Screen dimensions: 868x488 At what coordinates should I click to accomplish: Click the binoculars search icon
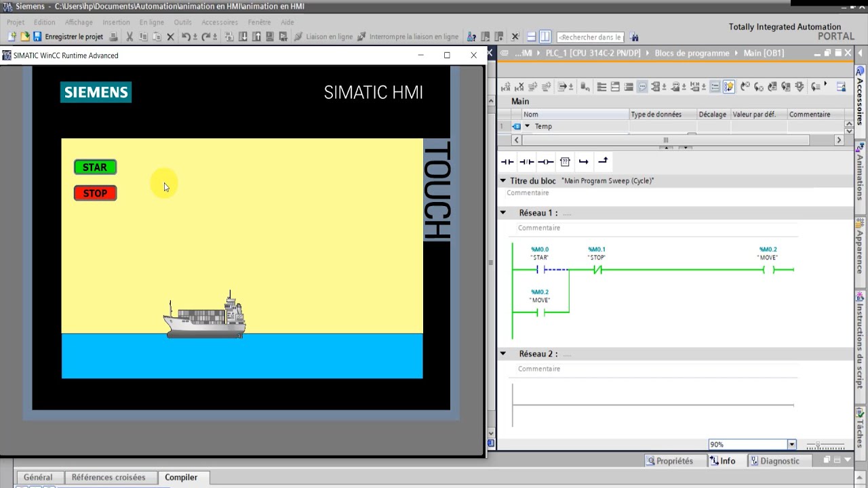[634, 37]
